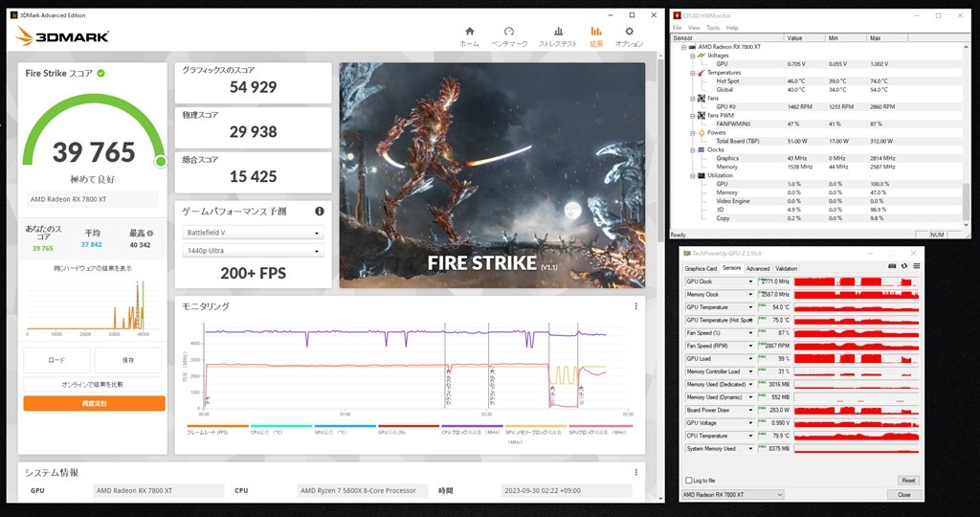Open the GPU Load sensor dropdown in GPU-Z
Screen dimensions: 980x517
(x=750, y=359)
